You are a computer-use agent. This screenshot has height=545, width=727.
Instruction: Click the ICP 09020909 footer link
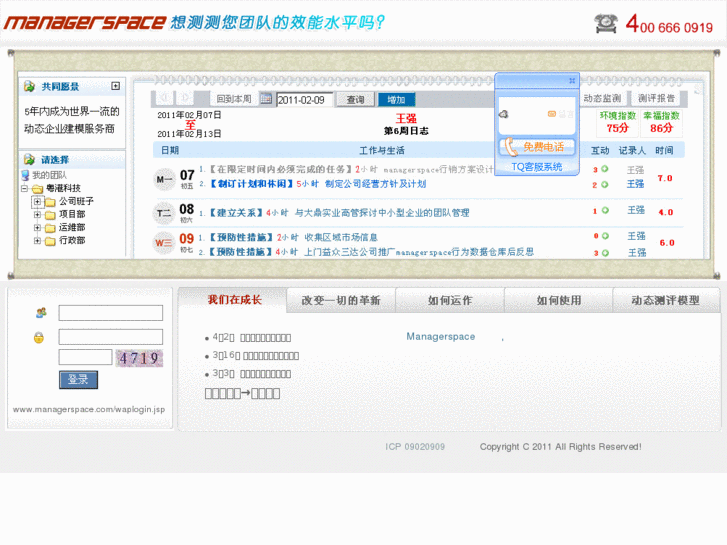point(415,446)
